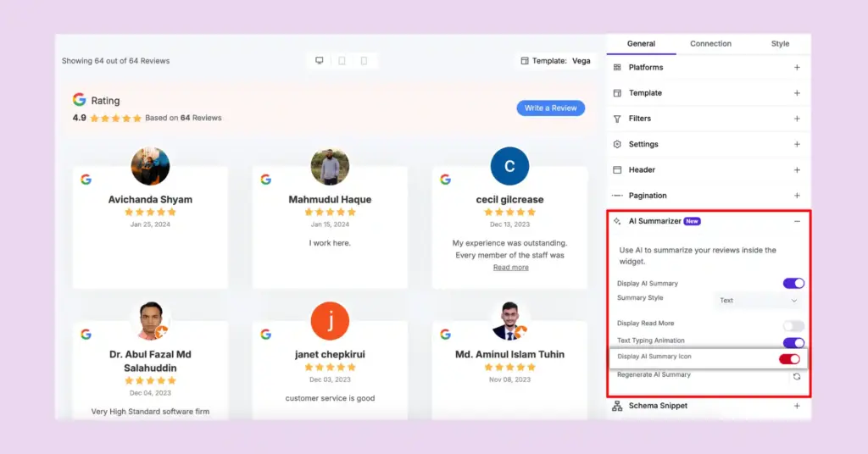This screenshot has height=454, width=868.
Task: Click the Write a Review button
Action: coord(550,108)
